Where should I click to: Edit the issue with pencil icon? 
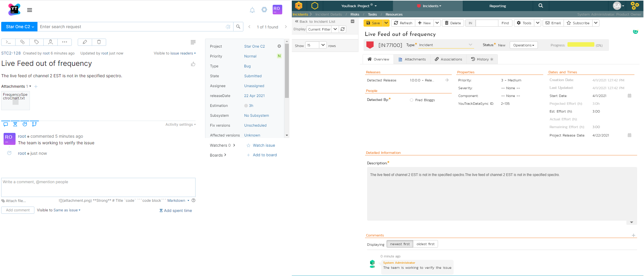point(85,42)
